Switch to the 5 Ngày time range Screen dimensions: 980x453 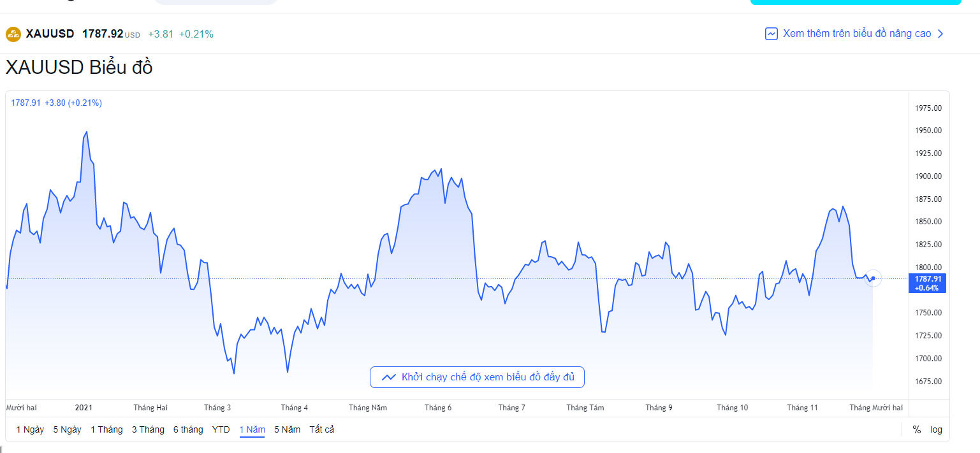pos(67,429)
